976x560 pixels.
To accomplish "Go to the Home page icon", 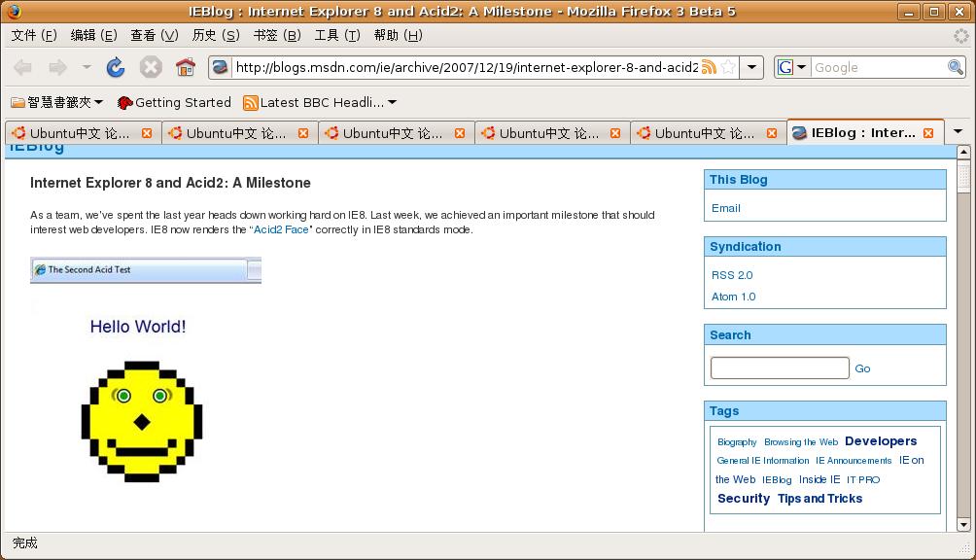I will (x=185, y=66).
